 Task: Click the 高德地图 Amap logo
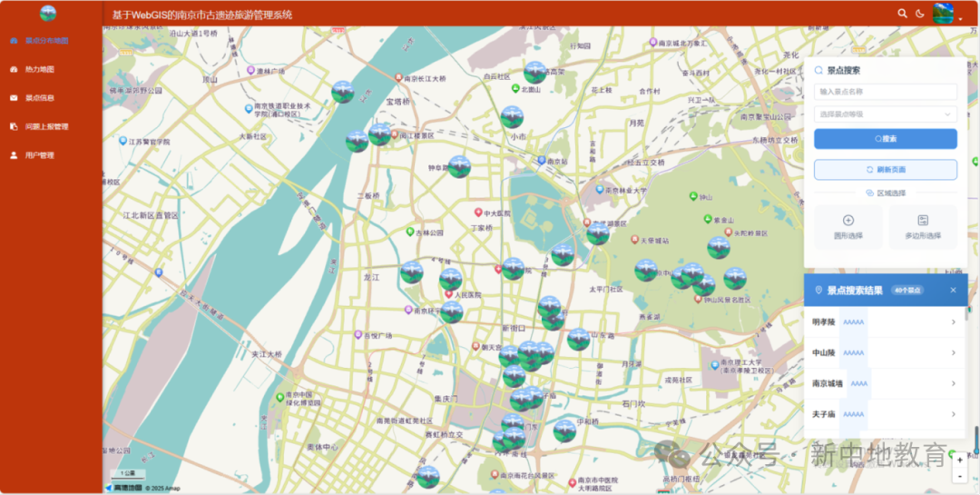[123, 488]
